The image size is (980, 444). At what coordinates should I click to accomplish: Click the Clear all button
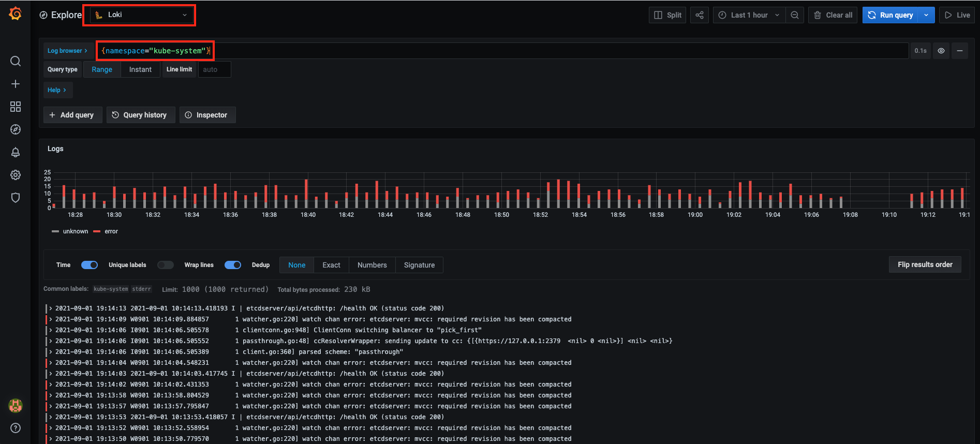click(x=833, y=15)
